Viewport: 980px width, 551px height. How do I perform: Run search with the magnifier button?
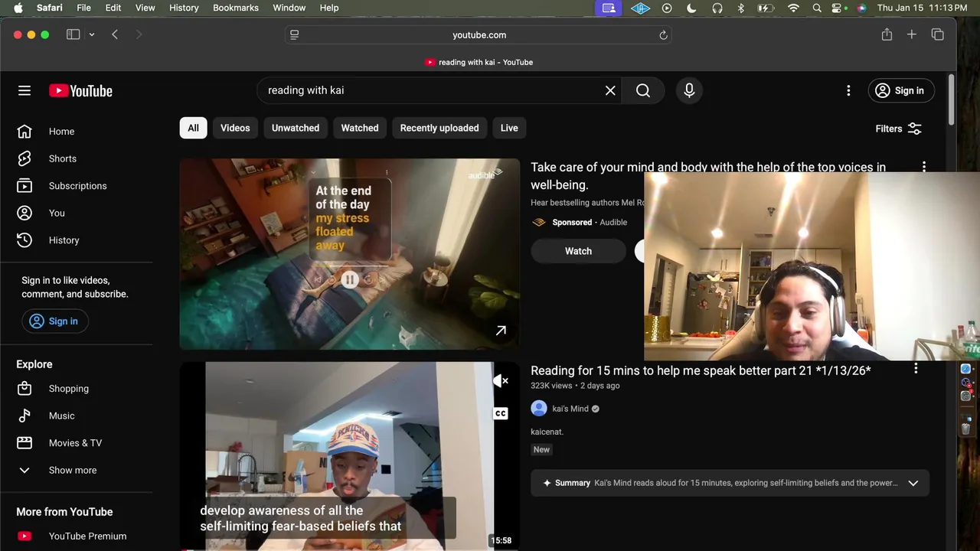[643, 90]
